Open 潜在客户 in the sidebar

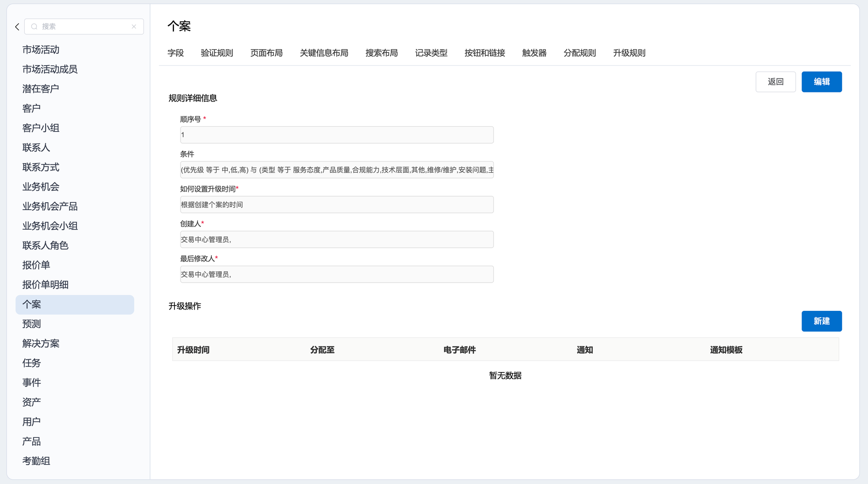coord(40,89)
